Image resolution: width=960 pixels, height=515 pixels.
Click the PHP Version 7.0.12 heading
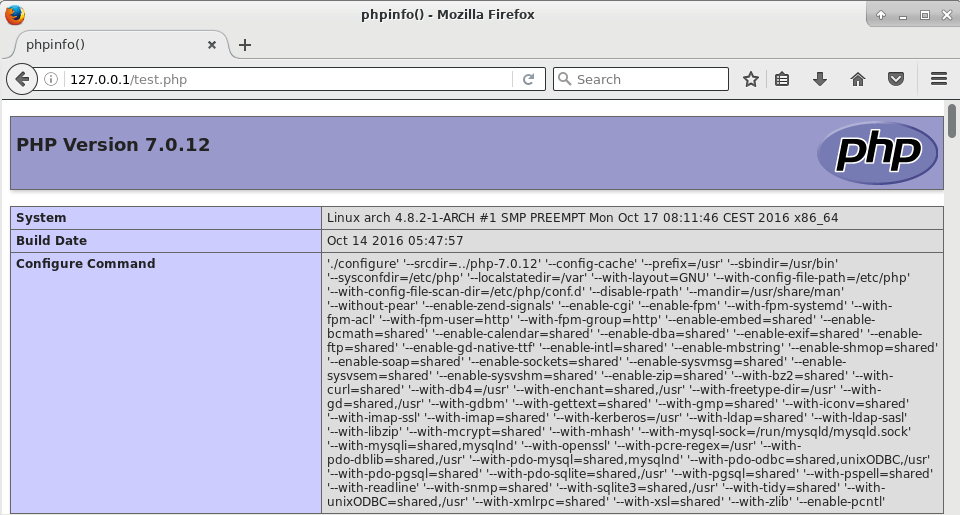coord(113,145)
